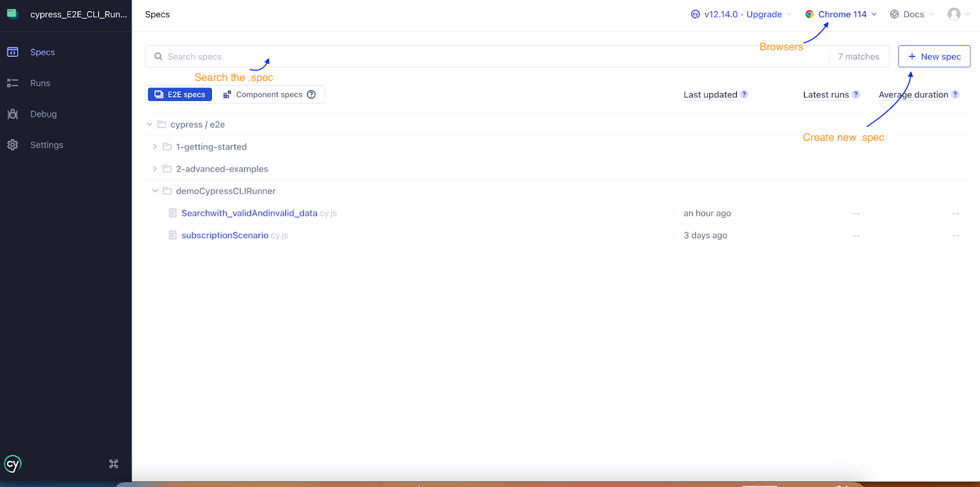The width and height of the screenshot is (980, 487).
Task: Click the file icon beside Searchwith_validAndinvalid_data
Action: 173,213
